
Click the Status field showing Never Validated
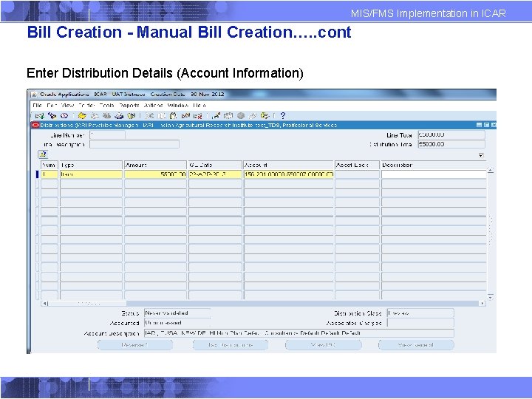(x=177, y=313)
